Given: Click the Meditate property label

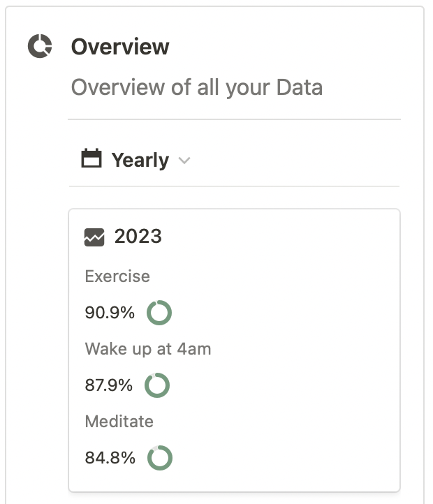Looking at the screenshot, I should (x=119, y=422).
